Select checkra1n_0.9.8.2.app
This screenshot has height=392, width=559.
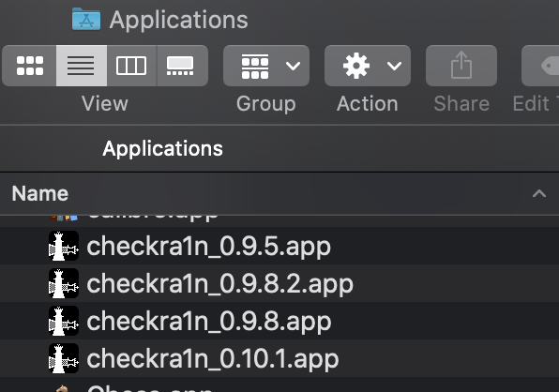(279, 283)
